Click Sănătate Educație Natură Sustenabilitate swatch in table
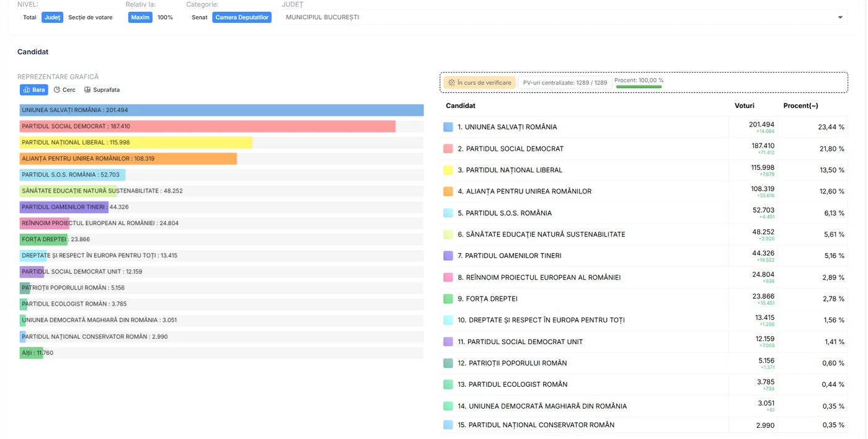Screen dimensions: 868x439 448,234
